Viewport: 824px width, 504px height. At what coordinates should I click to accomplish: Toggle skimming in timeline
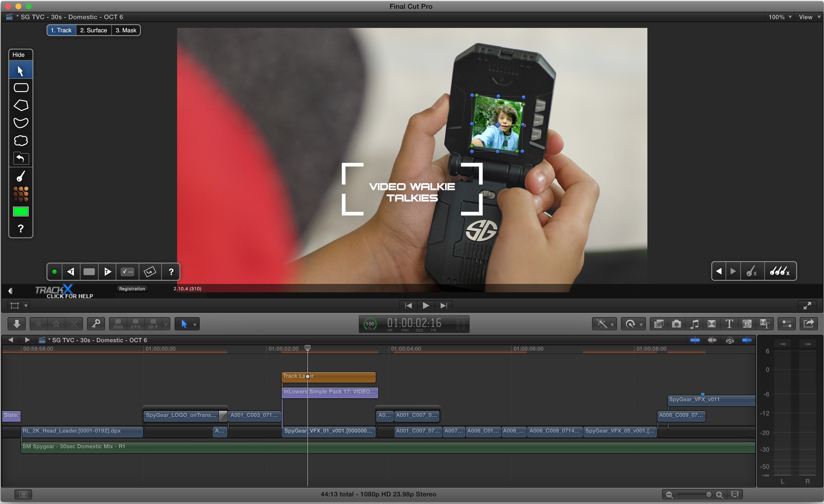(695, 340)
